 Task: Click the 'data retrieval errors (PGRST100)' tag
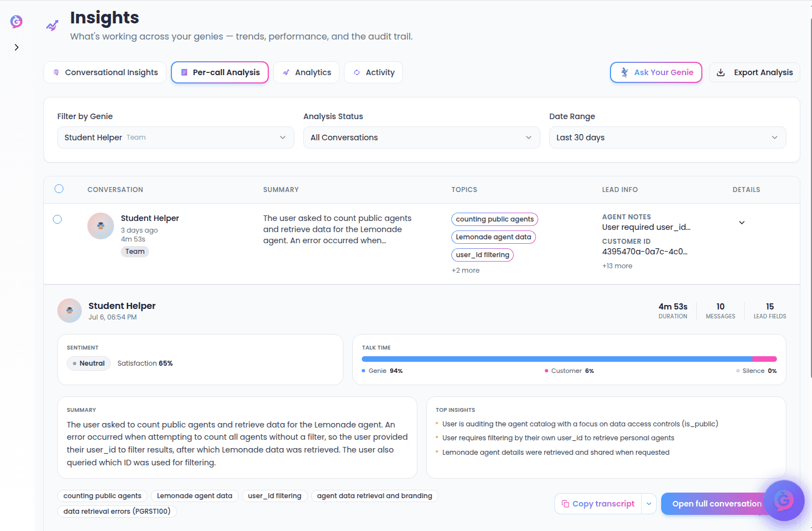(x=117, y=512)
